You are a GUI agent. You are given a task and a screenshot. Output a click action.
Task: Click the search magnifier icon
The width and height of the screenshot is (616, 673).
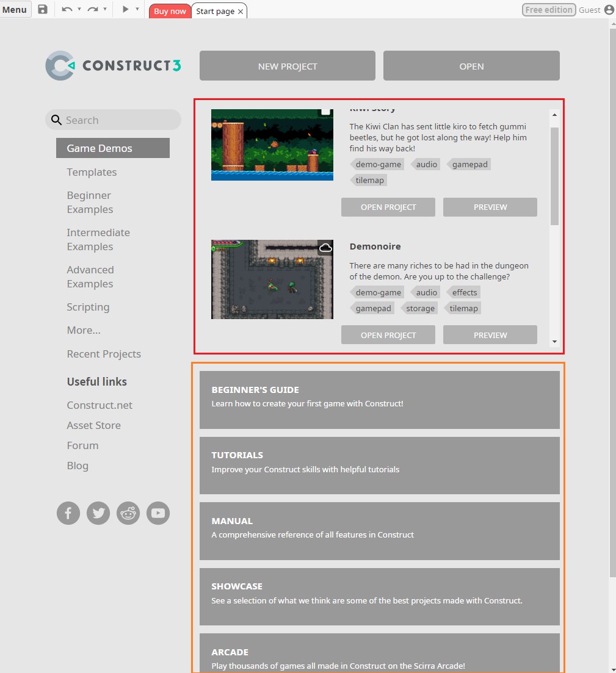click(56, 120)
